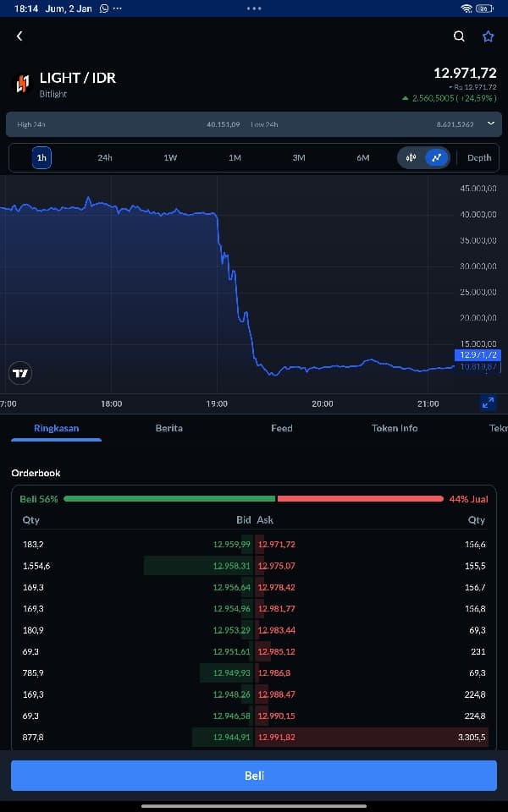Expand the High 24h stats chevron
This screenshot has height=812, width=508.
point(491,123)
